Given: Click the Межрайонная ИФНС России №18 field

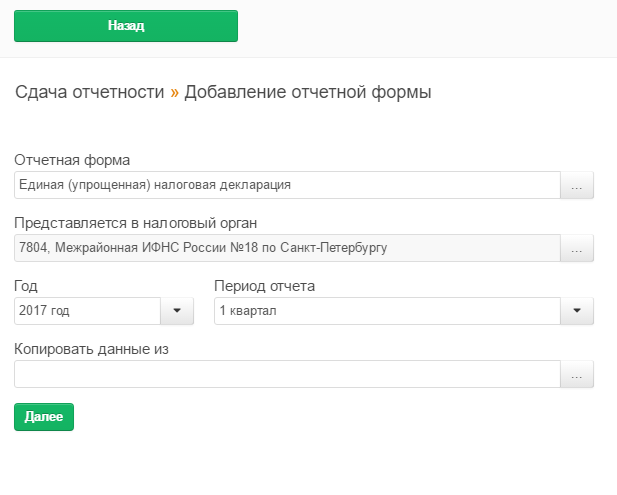Looking at the screenshot, I should click(x=285, y=248).
